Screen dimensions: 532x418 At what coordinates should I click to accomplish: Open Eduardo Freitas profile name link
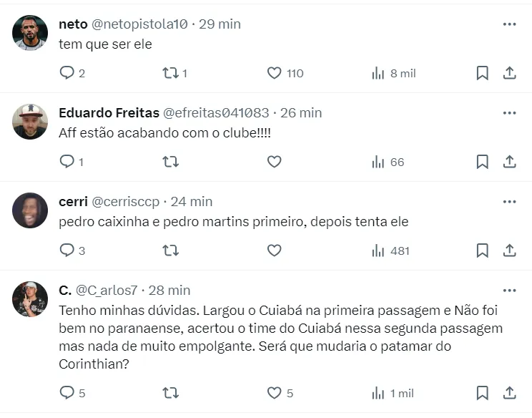pyautogui.click(x=109, y=112)
